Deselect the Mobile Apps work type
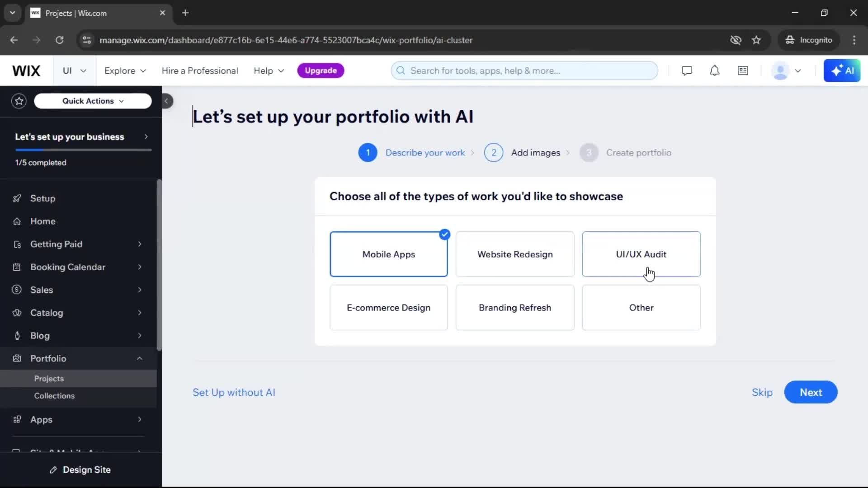The image size is (868, 488). (389, 254)
